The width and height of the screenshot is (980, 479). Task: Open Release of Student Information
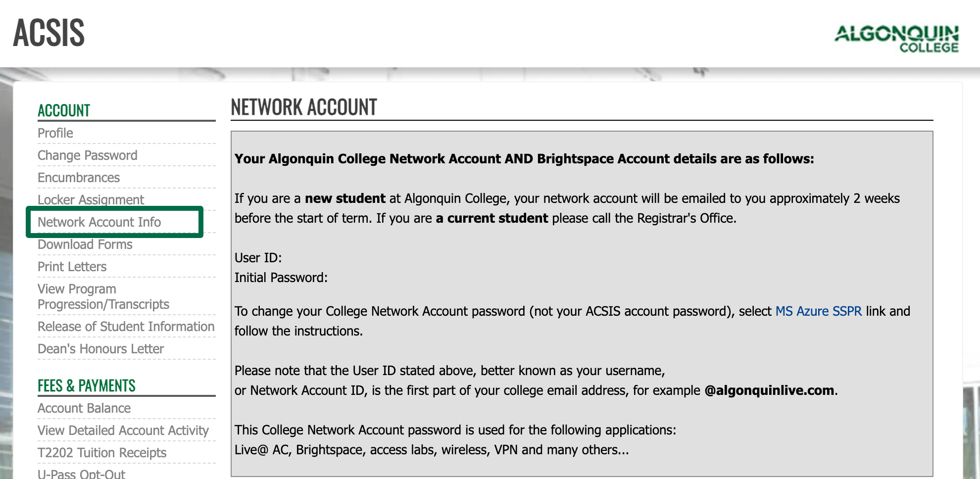point(126,327)
